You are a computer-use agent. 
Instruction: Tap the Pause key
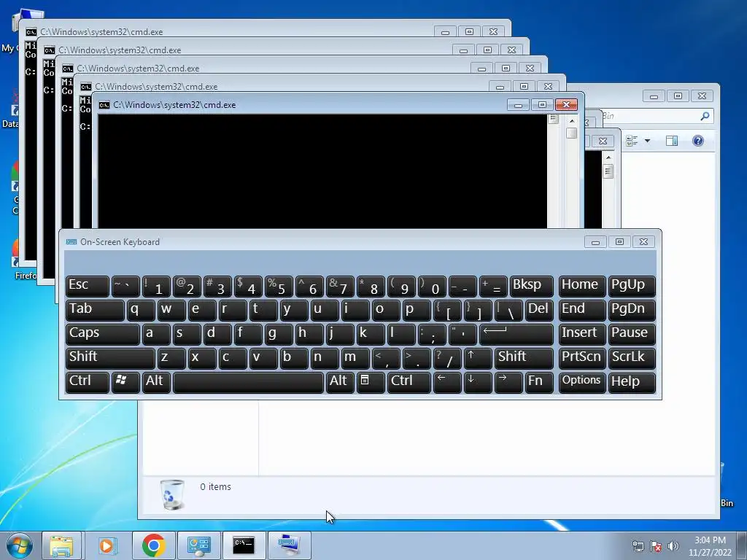(632, 334)
